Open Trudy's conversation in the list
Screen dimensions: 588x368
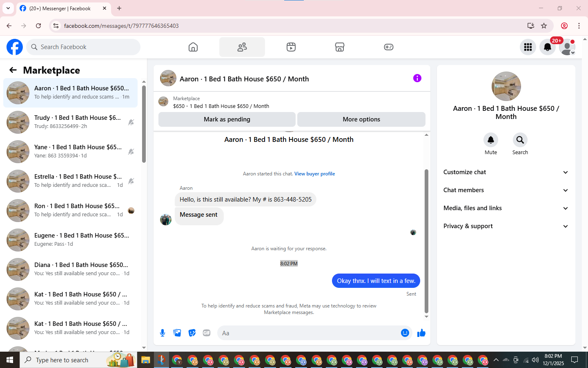click(71, 122)
